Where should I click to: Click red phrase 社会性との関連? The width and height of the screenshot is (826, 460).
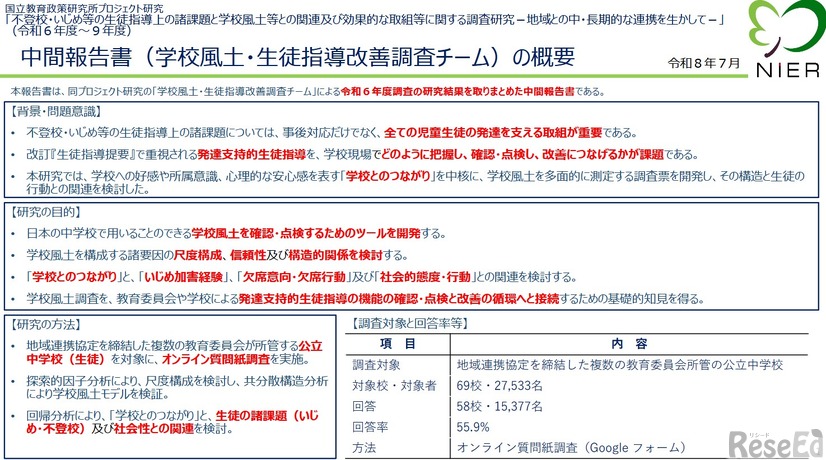153,429
